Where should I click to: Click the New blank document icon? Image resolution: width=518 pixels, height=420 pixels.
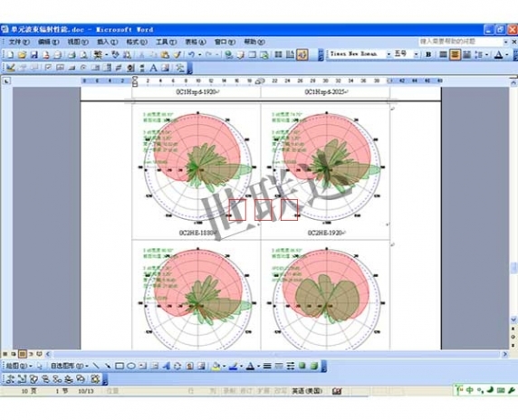pyautogui.click(x=11, y=55)
